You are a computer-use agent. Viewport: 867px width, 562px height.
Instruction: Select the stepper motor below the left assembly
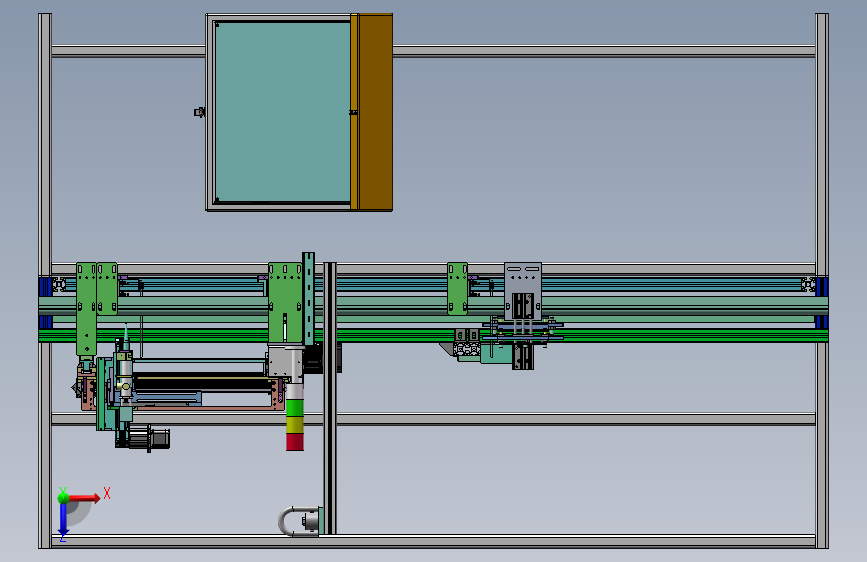[x=149, y=439]
